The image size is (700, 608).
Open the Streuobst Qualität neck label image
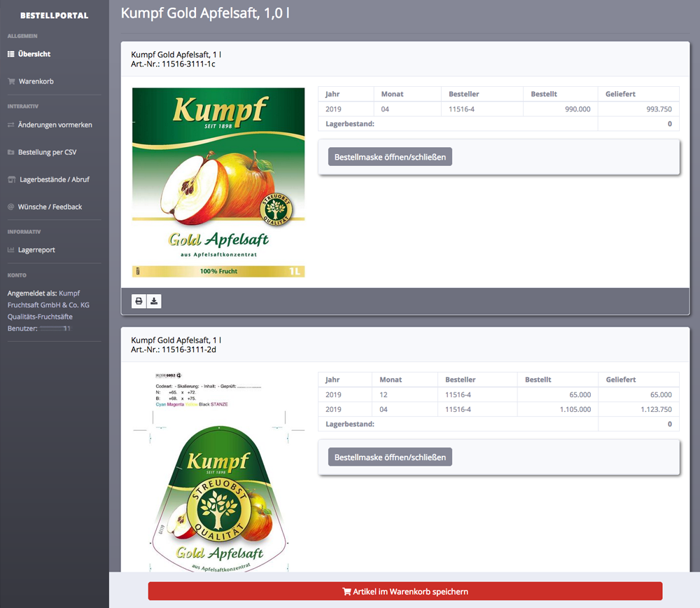[x=218, y=471]
